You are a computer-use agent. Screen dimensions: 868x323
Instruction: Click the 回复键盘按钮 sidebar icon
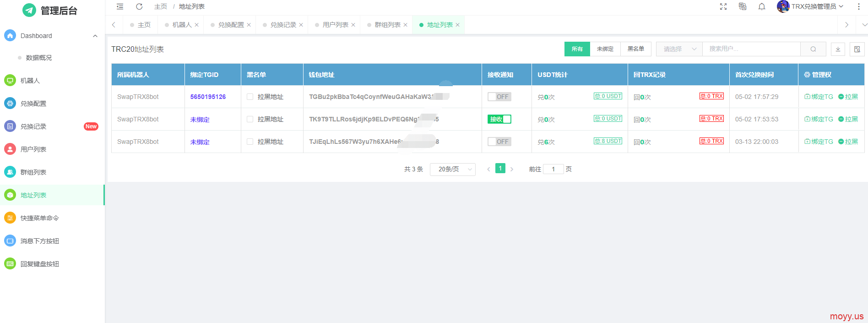10,263
